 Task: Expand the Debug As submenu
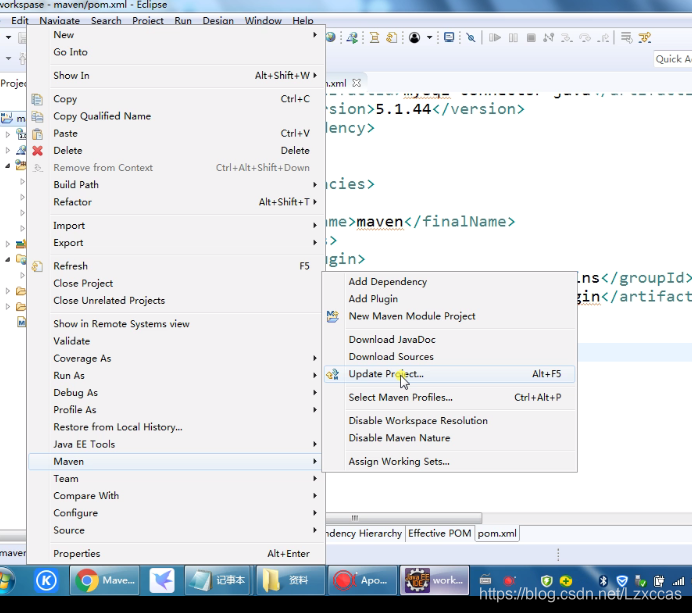pyautogui.click(x=315, y=393)
